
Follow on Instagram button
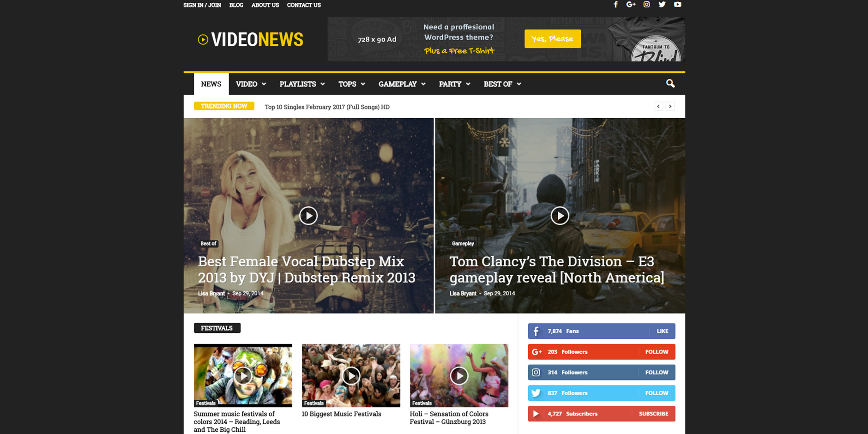point(657,373)
